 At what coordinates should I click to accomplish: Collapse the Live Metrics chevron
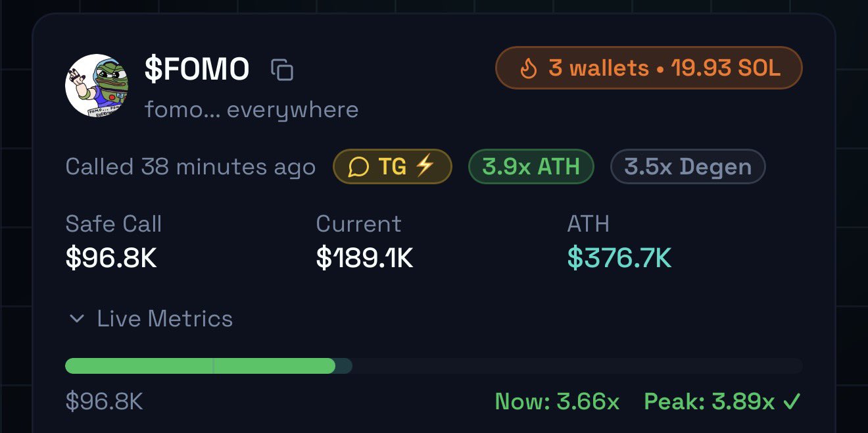(77, 319)
